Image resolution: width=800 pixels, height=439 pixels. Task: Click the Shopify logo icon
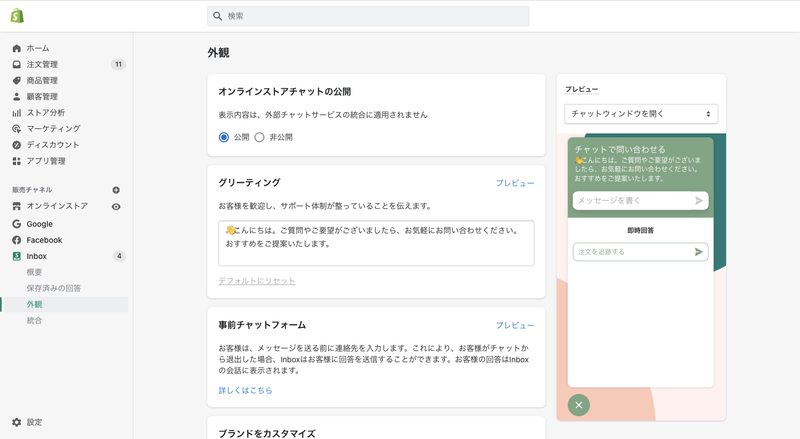(17, 16)
